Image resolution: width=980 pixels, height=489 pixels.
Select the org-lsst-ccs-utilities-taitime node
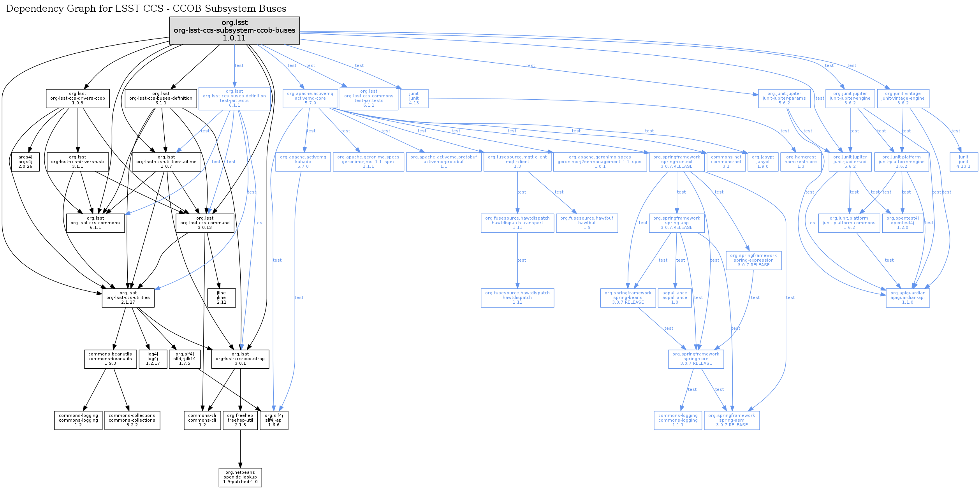tap(166, 162)
